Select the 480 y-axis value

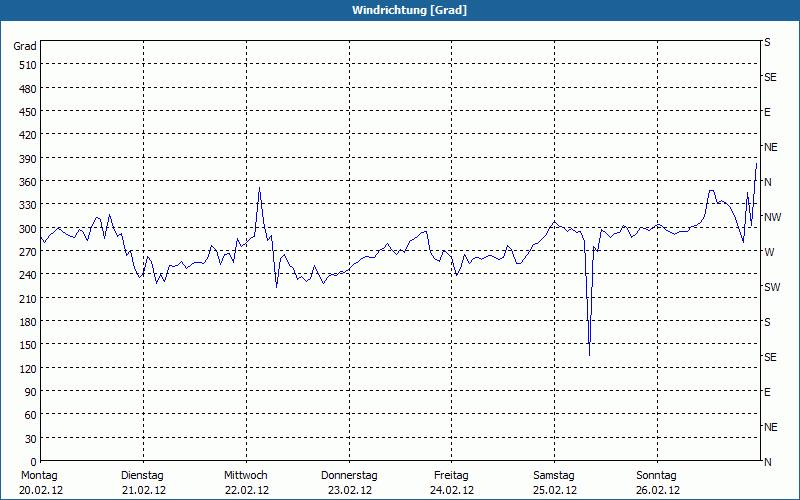[28, 89]
